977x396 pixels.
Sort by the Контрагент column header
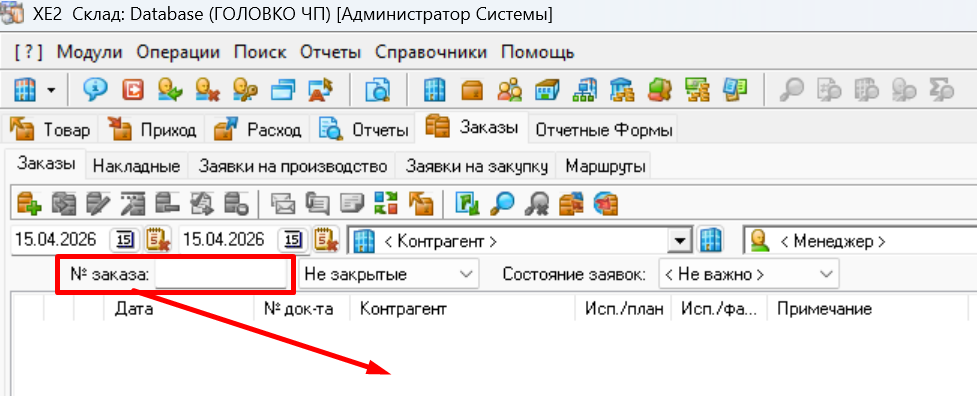point(463,309)
